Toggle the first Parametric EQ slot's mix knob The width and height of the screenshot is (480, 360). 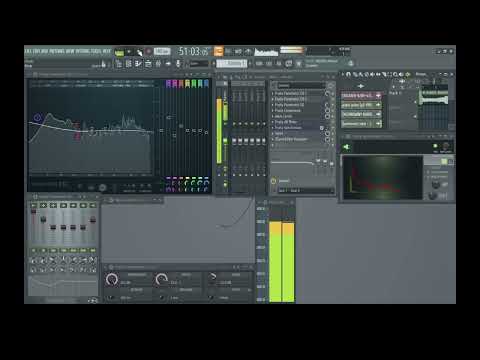328,93
